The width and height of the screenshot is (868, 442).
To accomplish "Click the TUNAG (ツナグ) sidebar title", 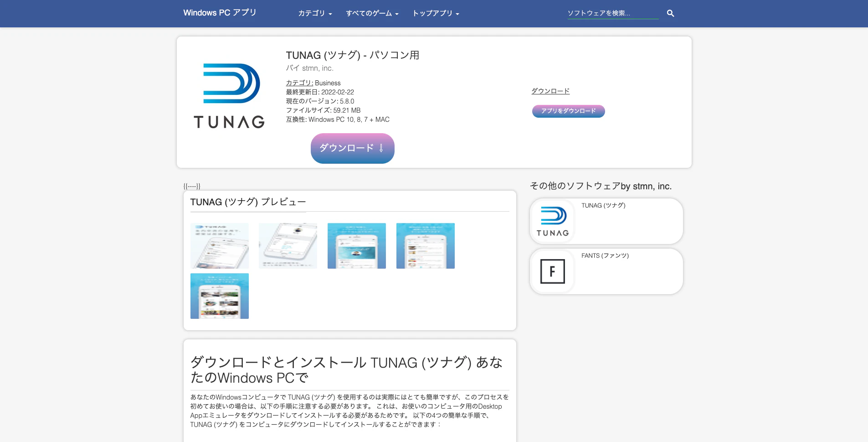I will (x=603, y=206).
